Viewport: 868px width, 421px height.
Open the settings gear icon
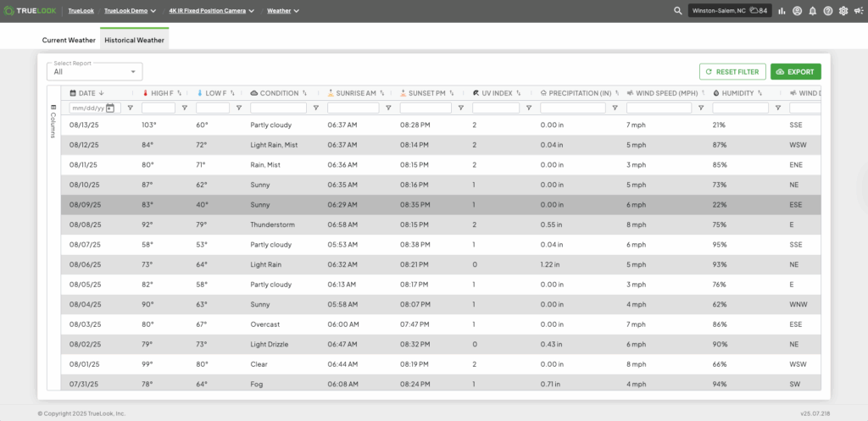point(843,10)
